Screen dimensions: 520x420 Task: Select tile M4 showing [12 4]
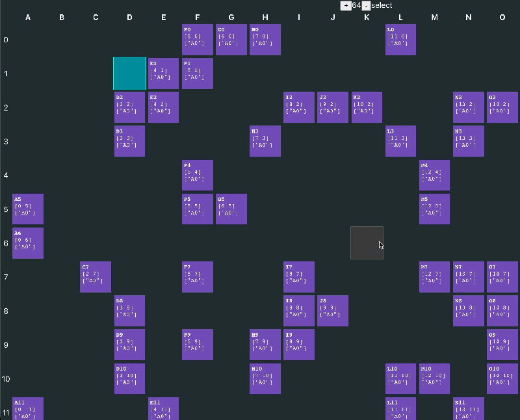tap(434, 175)
